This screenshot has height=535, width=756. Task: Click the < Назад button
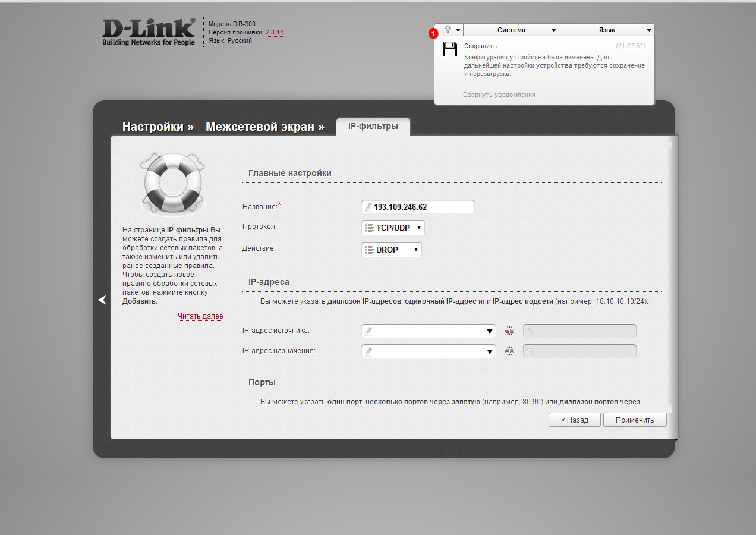click(575, 420)
